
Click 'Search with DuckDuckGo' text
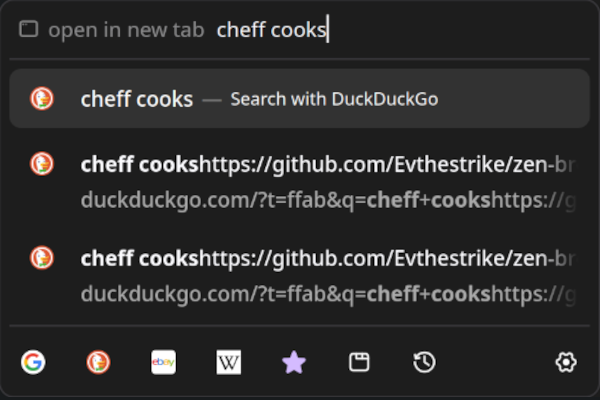(x=334, y=99)
